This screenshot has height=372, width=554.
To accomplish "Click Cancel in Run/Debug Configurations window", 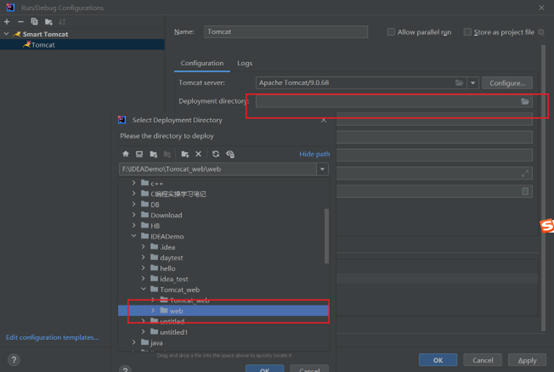I will coord(483,360).
